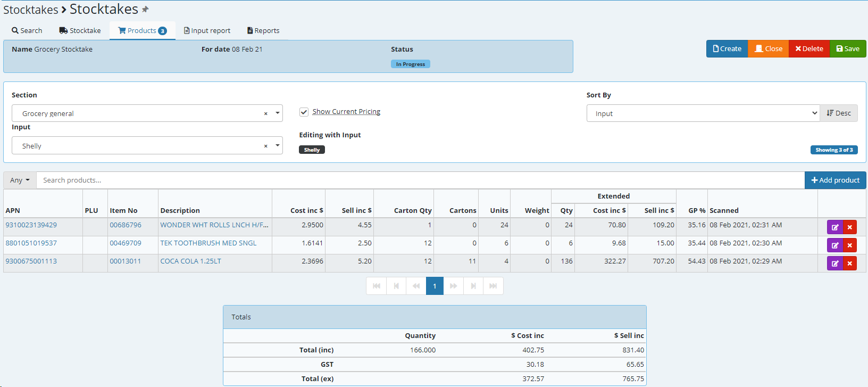The height and width of the screenshot is (387, 868).
Task: Open the Sort By Input dropdown
Action: (703, 113)
